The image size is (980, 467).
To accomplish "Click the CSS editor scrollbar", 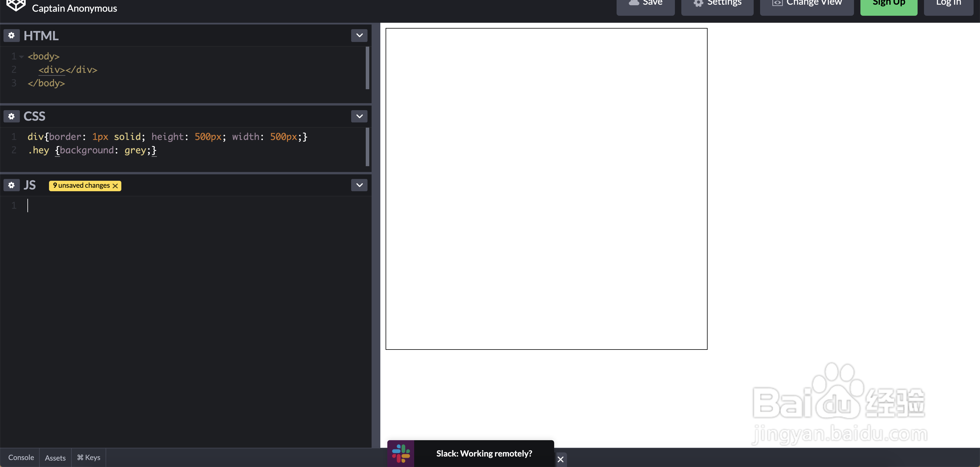I will 367,147.
